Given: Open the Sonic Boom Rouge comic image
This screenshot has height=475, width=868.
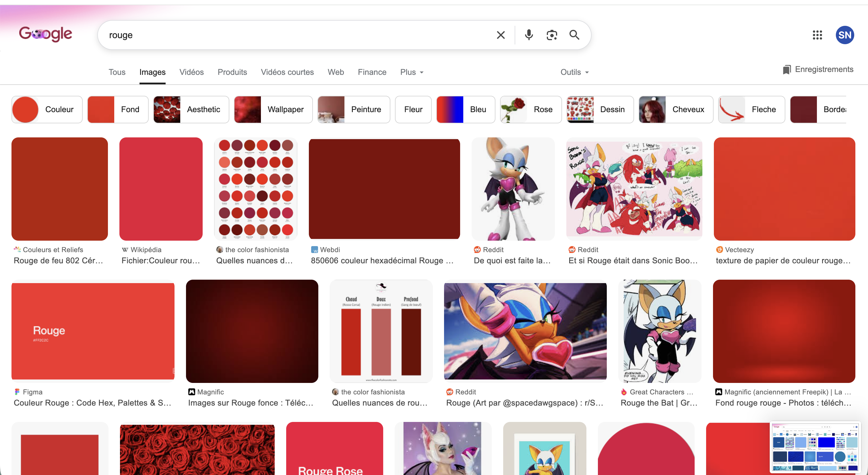Looking at the screenshot, I should (x=634, y=189).
